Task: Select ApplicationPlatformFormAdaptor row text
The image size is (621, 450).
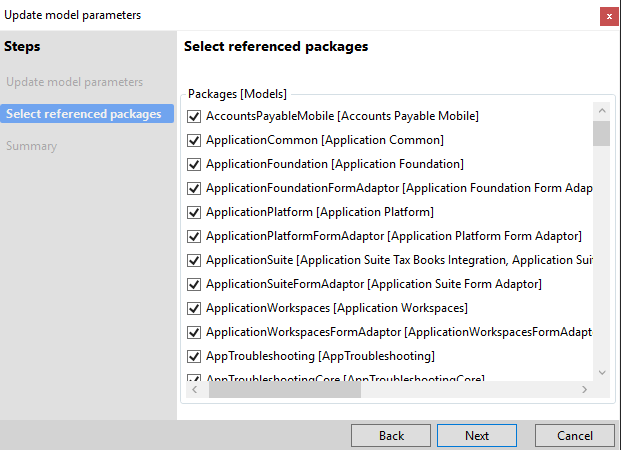Action: [x=394, y=236]
